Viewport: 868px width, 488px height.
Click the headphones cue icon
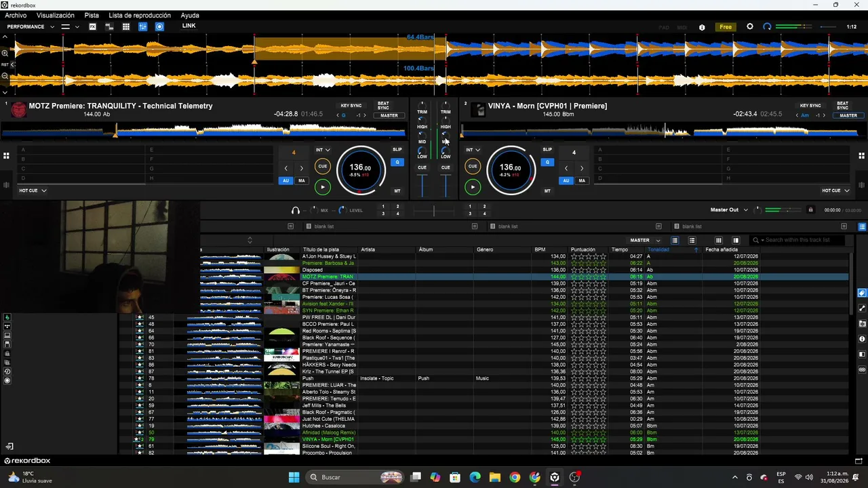point(296,211)
